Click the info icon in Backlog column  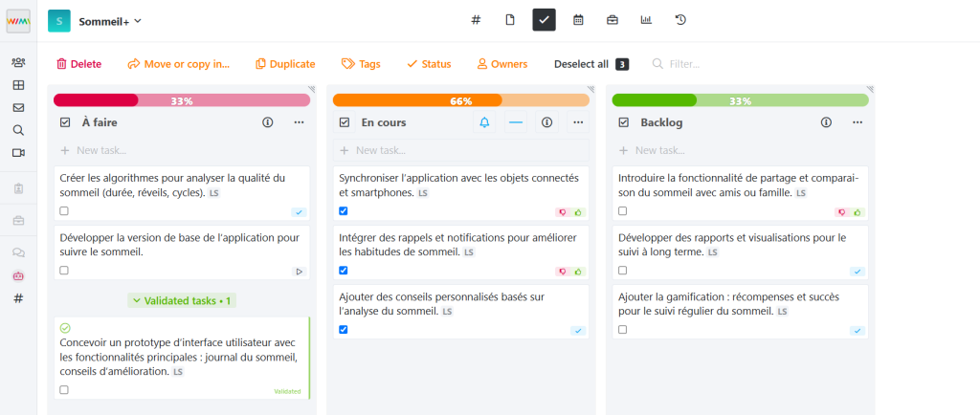tap(826, 122)
